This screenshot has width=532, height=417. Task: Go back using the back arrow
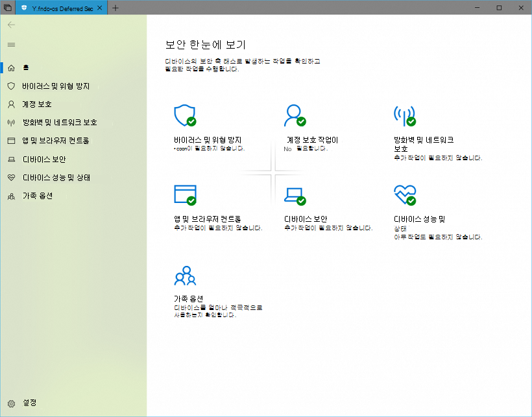pyautogui.click(x=10, y=25)
